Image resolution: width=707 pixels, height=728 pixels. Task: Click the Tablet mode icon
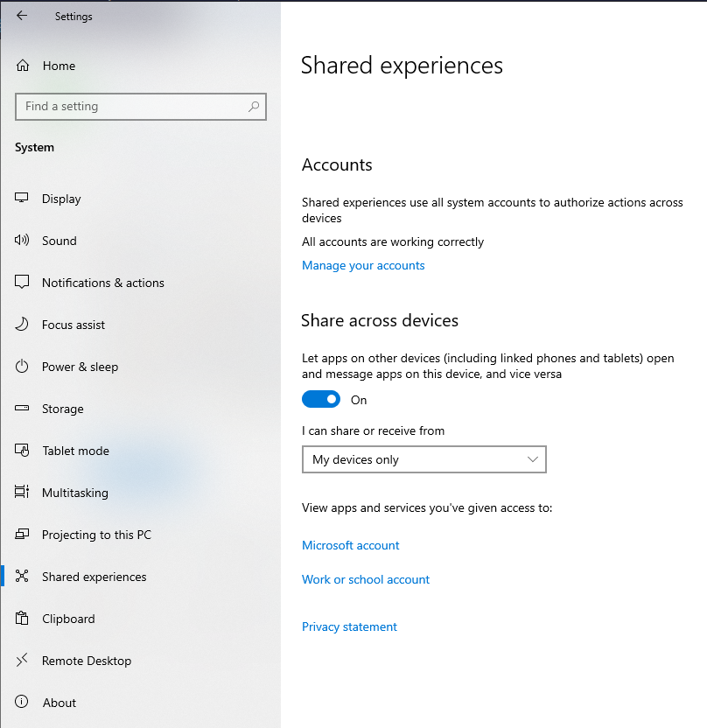[x=22, y=450]
